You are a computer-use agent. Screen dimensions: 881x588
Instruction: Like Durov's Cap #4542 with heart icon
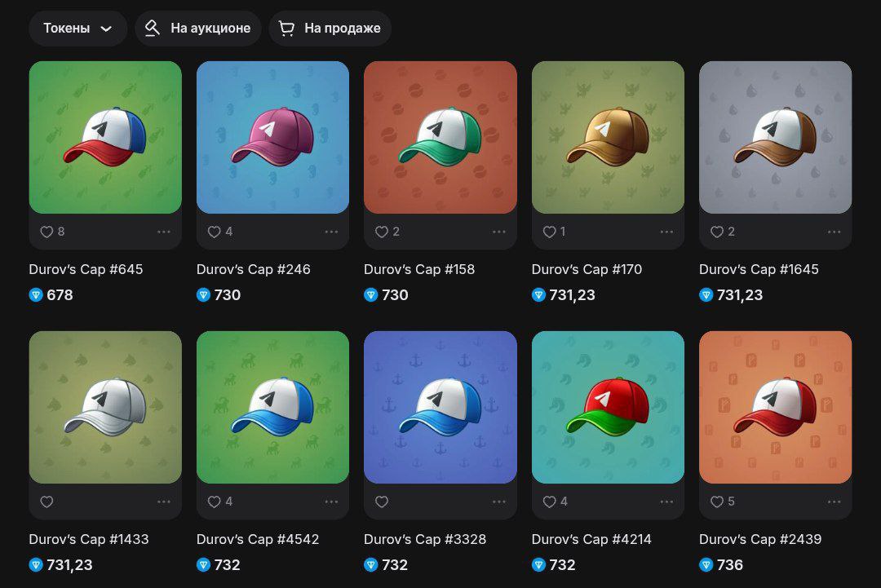(x=214, y=502)
